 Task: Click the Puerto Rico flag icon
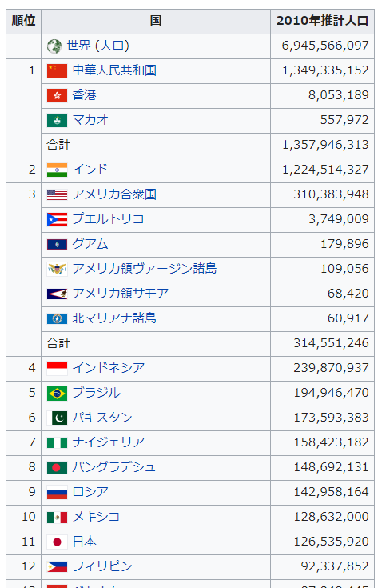click(x=57, y=220)
